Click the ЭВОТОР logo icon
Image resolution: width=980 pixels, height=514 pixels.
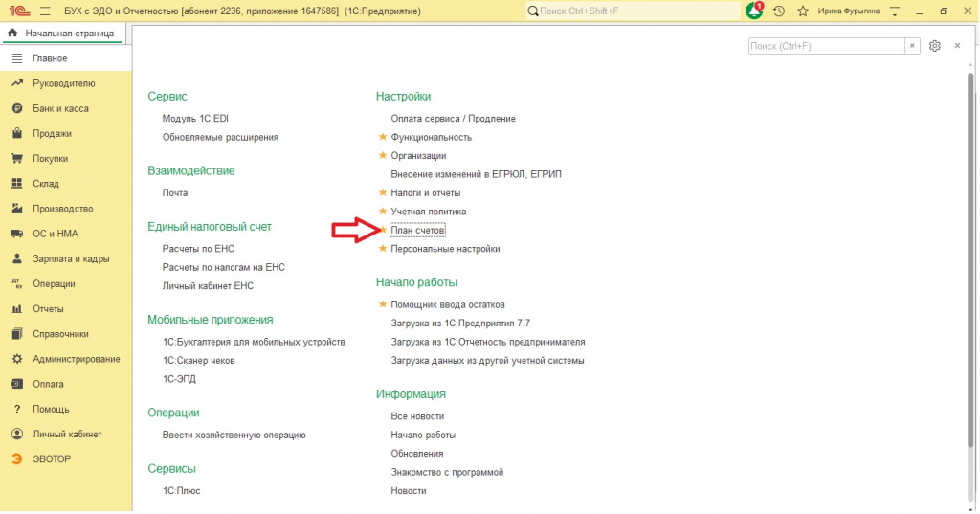click(17, 458)
